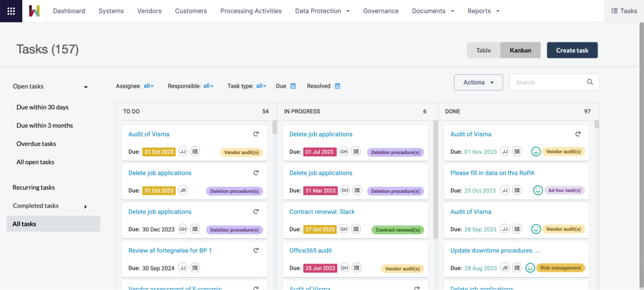644x290 pixels.
Task: Click the recurring icon on the Audit of Visma card
Action: point(256,134)
